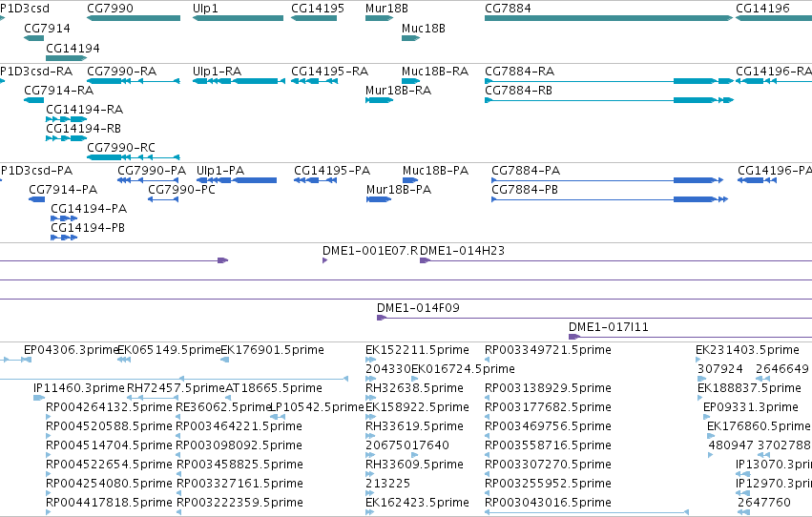Click the Mur18B gene label
The height and width of the screenshot is (517, 812).
point(386,9)
